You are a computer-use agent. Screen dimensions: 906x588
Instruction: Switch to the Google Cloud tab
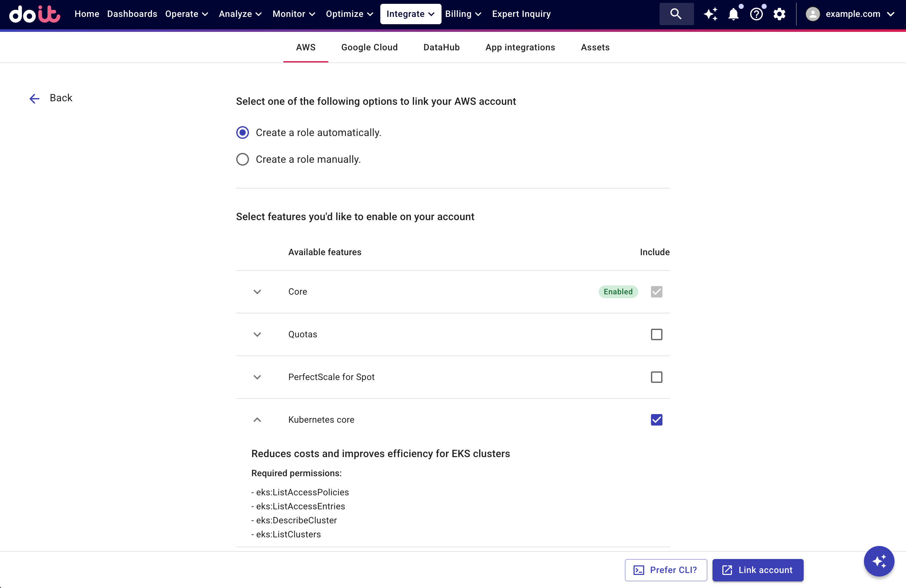[x=369, y=47]
